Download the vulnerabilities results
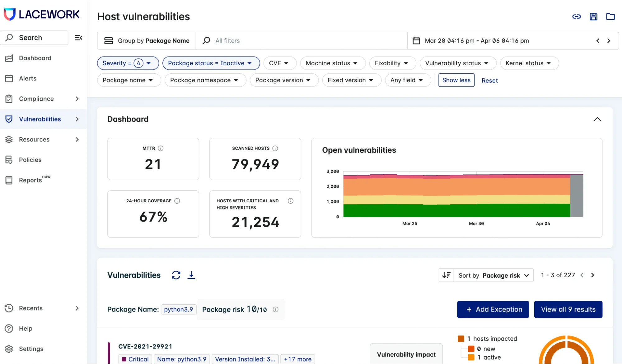The width and height of the screenshot is (622, 364). (191, 275)
